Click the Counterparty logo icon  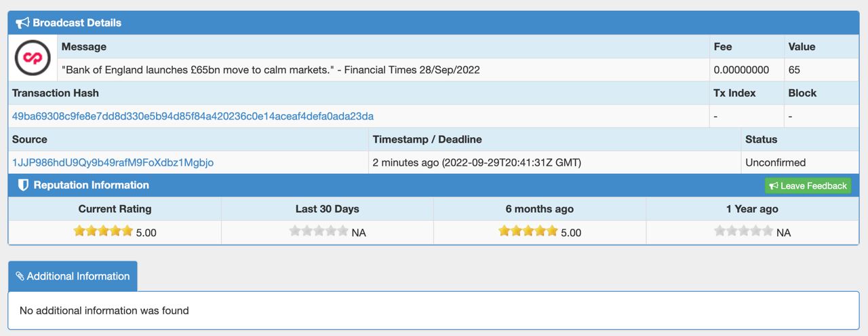(x=33, y=58)
